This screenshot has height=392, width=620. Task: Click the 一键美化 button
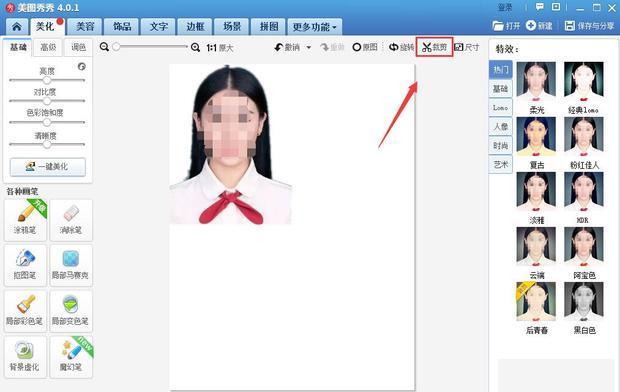tap(47, 167)
